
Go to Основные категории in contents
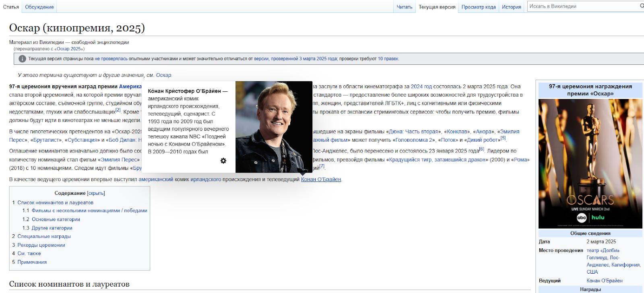coord(56,219)
